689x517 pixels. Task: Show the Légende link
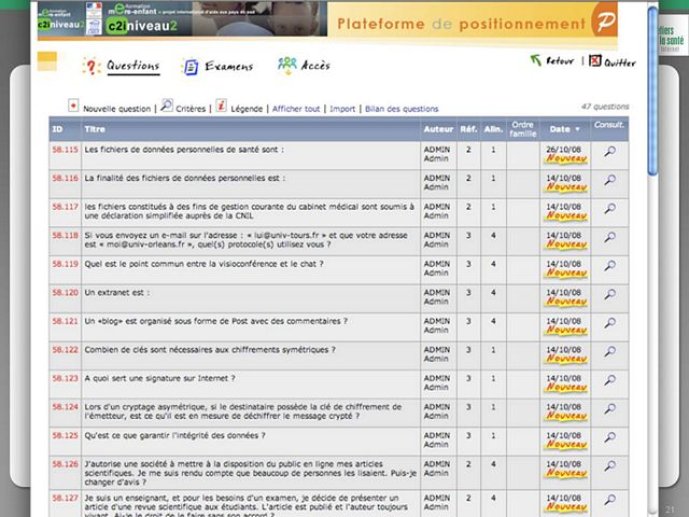(247, 109)
